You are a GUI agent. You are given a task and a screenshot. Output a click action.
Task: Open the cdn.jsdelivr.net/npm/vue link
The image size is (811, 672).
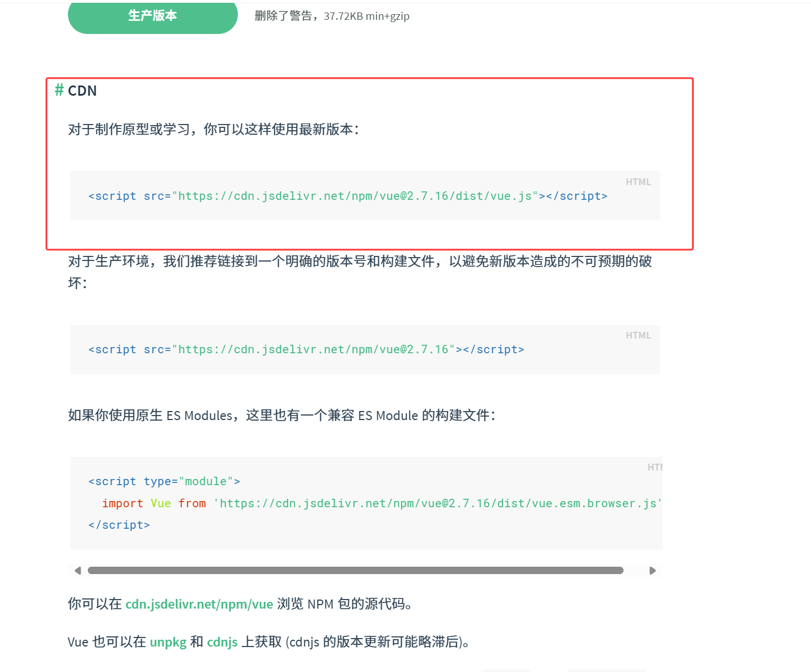pyautogui.click(x=199, y=604)
